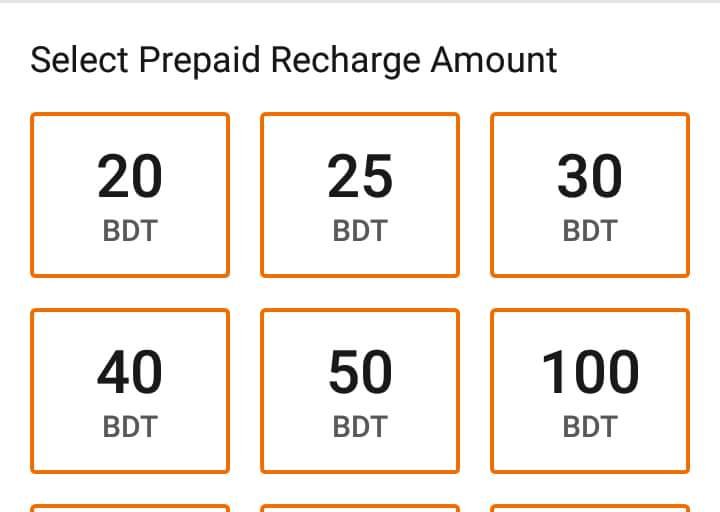
Task: Tap the 40 BDT recharge option
Action: click(x=130, y=390)
